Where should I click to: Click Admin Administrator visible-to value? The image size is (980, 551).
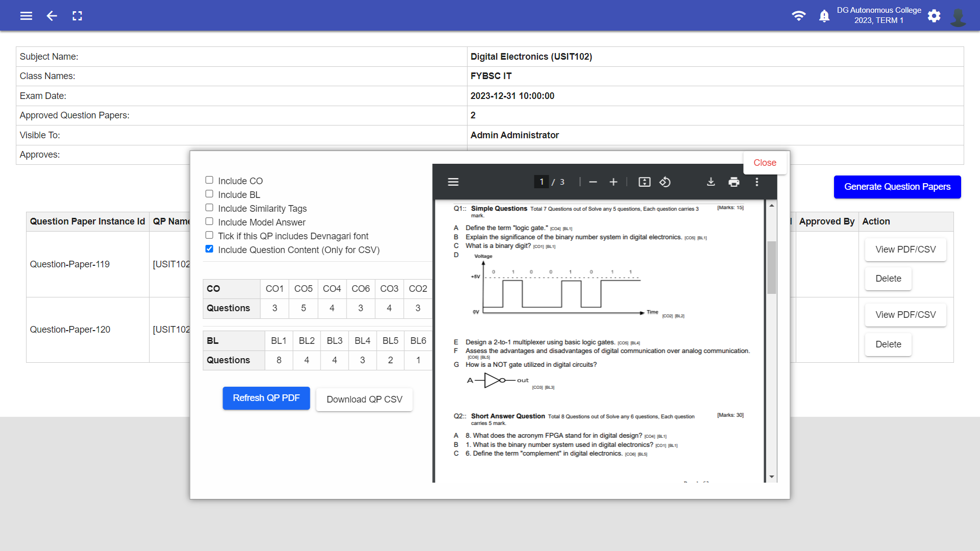(514, 135)
